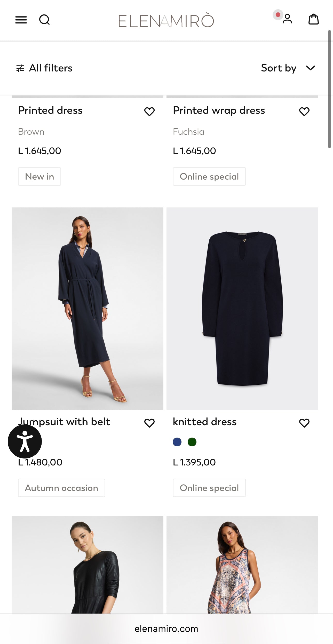Click the Online special tag under knitted dress

point(209,488)
